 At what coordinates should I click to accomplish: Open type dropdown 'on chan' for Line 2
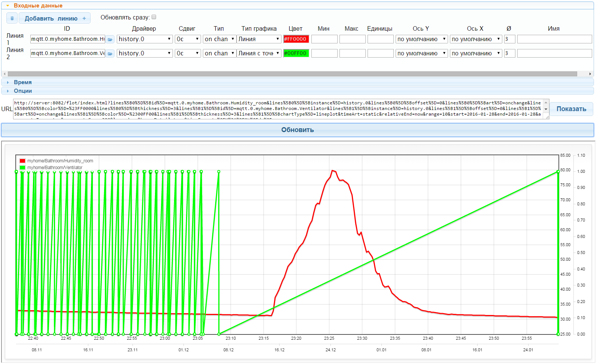pos(219,53)
